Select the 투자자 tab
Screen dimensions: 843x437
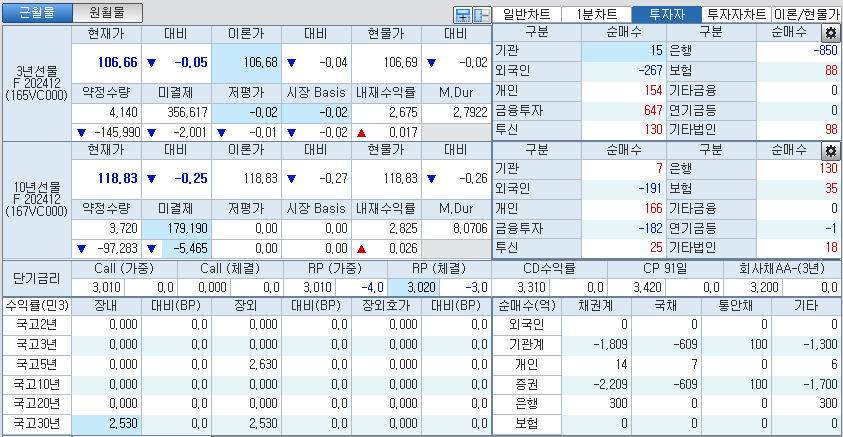[667, 15]
